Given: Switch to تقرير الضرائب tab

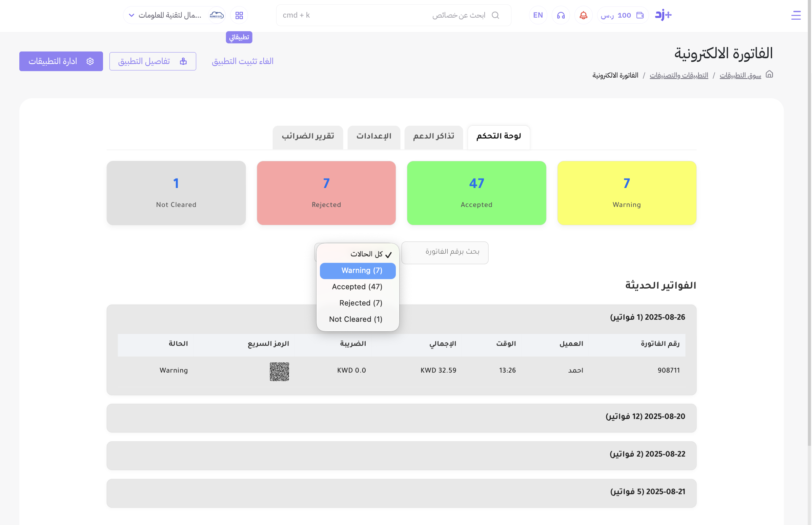Looking at the screenshot, I should (x=308, y=137).
